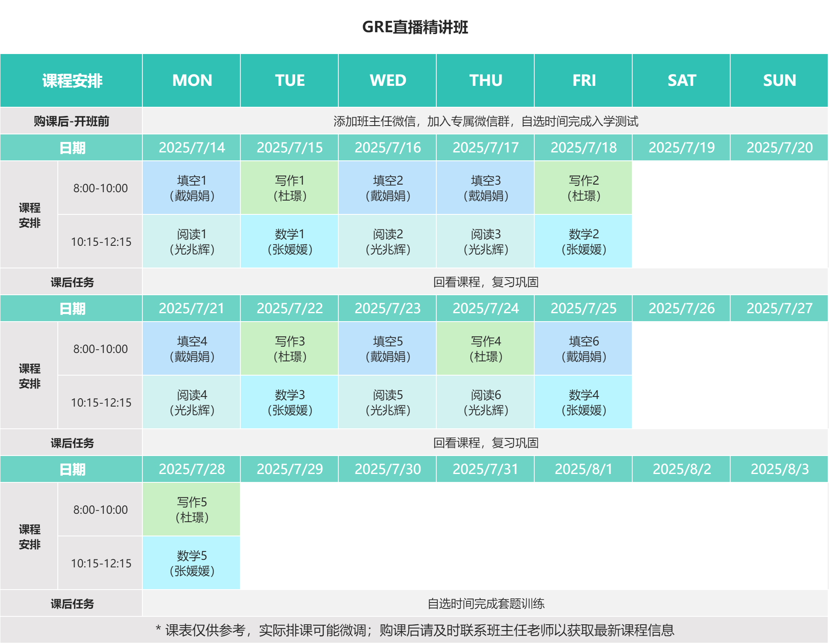Click date cell 2025/7/14
The height and width of the screenshot is (644, 829).
point(192,147)
